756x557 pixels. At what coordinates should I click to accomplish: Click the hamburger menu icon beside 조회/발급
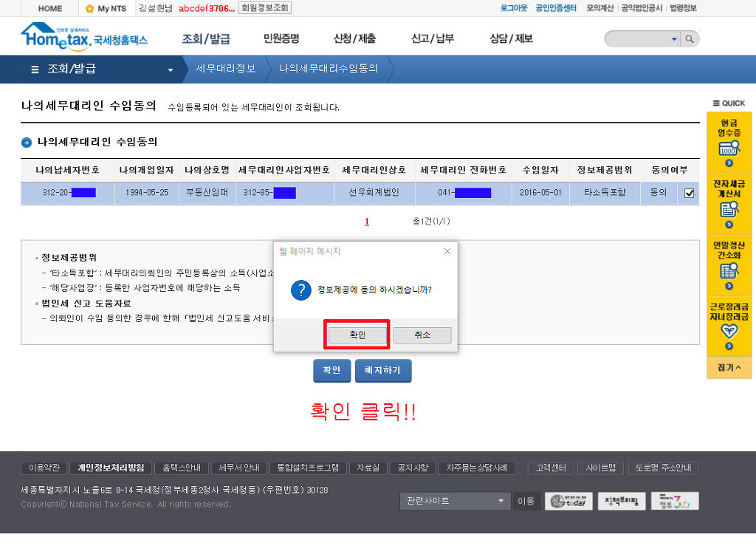coord(35,69)
